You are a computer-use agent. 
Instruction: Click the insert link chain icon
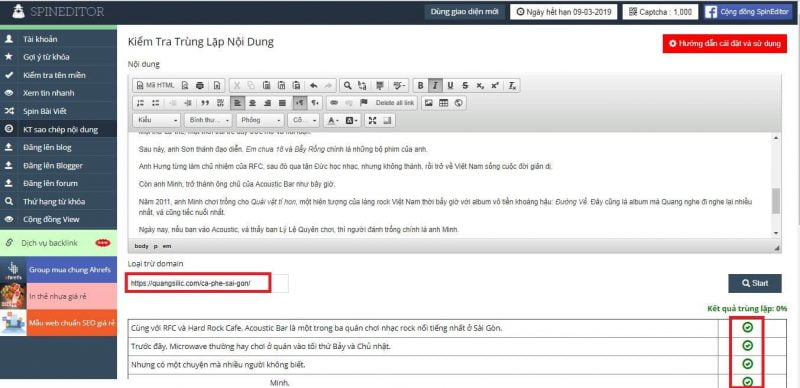point(334,103)
